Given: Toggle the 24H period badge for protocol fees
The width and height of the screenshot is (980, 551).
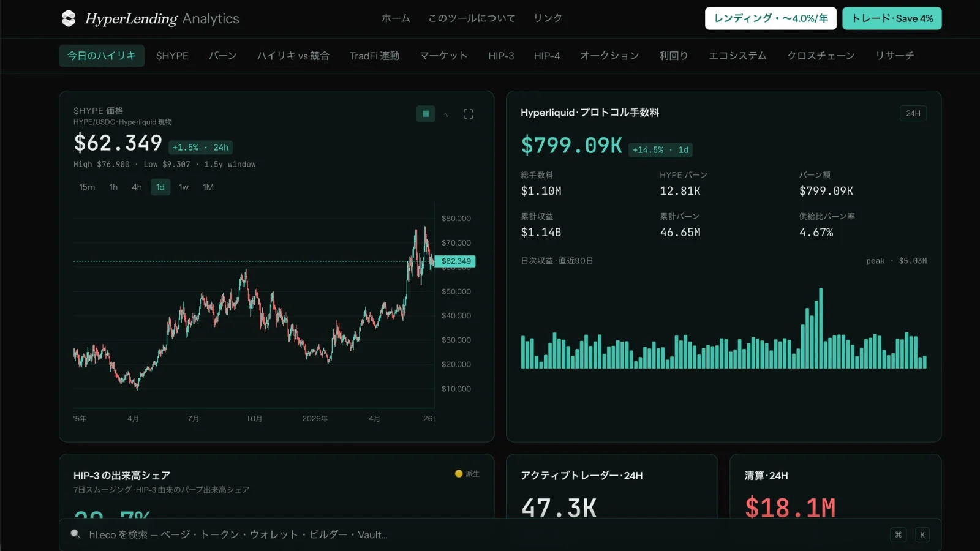Looking at the screenshot, I should (913, 113).
